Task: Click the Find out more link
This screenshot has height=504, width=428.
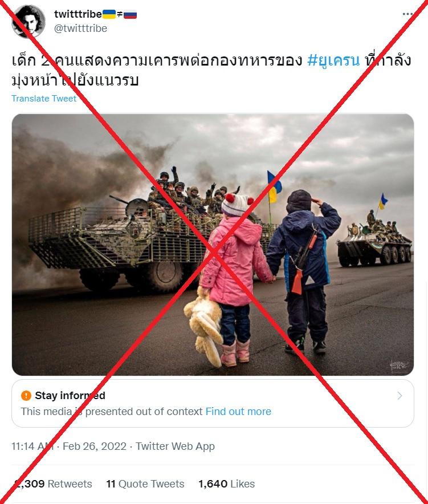Action: [238, 412]
